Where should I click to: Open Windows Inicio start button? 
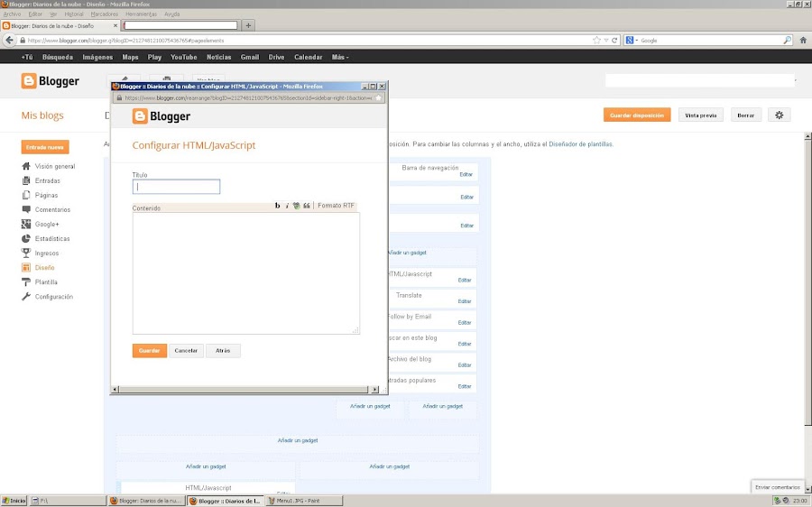click(x=14, y=501)
